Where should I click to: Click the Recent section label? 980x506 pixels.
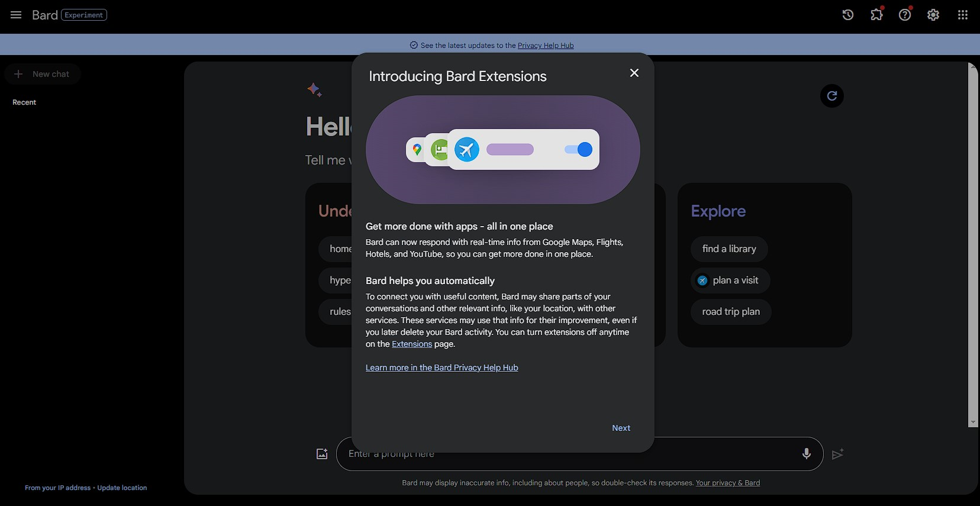coord(24,102)
